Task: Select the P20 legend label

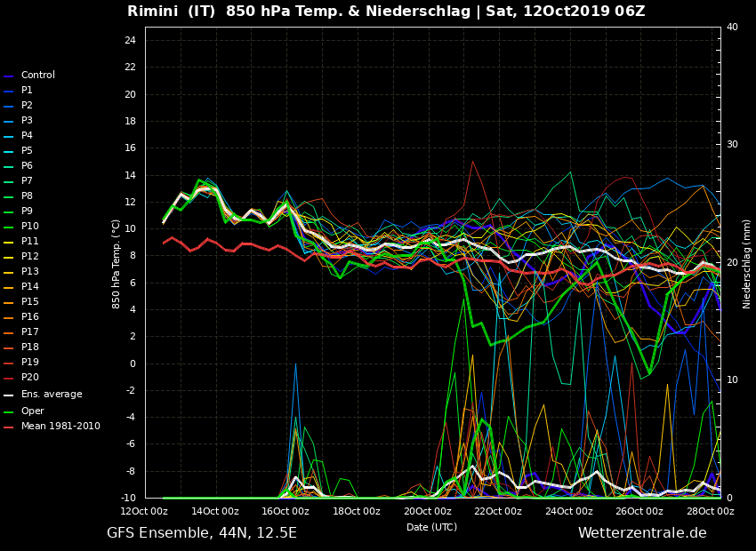Action: coord(29,378)
